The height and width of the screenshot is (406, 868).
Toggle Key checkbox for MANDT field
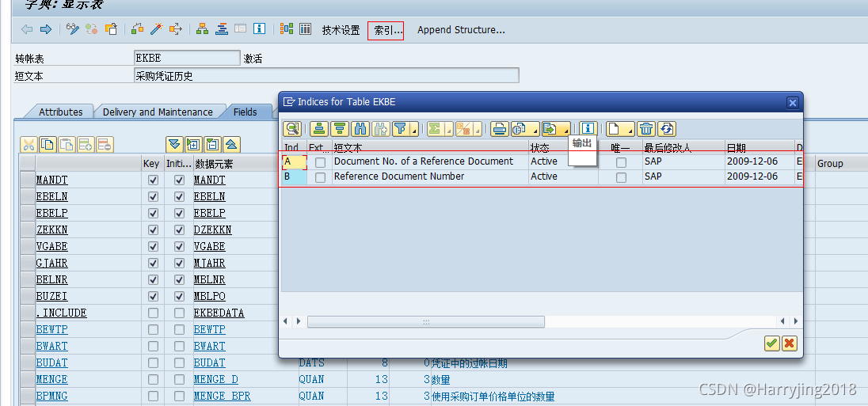[154, 180]
